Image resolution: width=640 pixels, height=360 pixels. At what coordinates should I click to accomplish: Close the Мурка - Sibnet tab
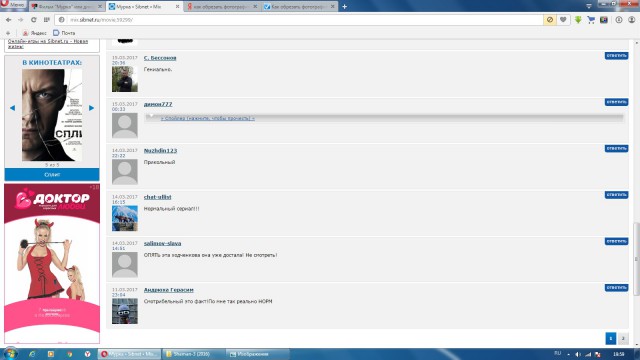pyautogui.click(x=178, y=7)
